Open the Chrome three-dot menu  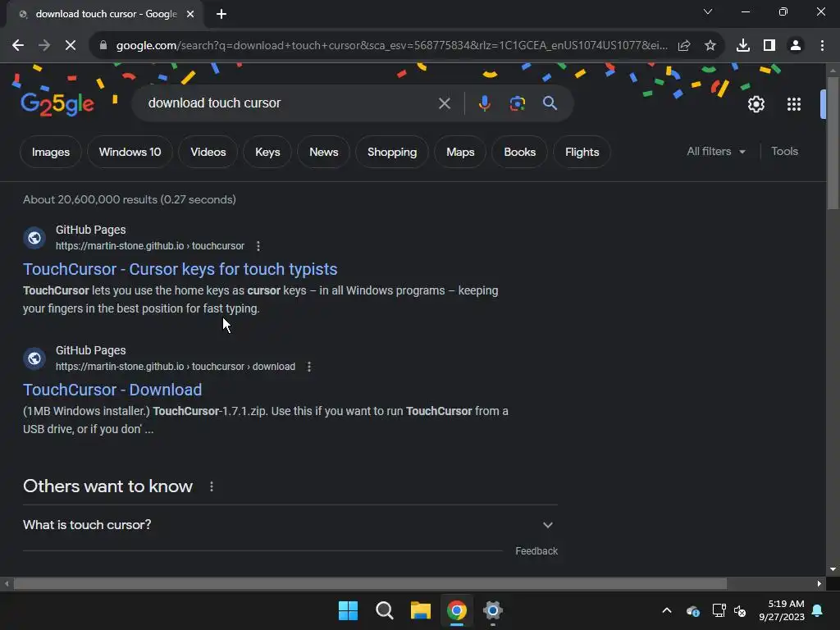point(822,46)
